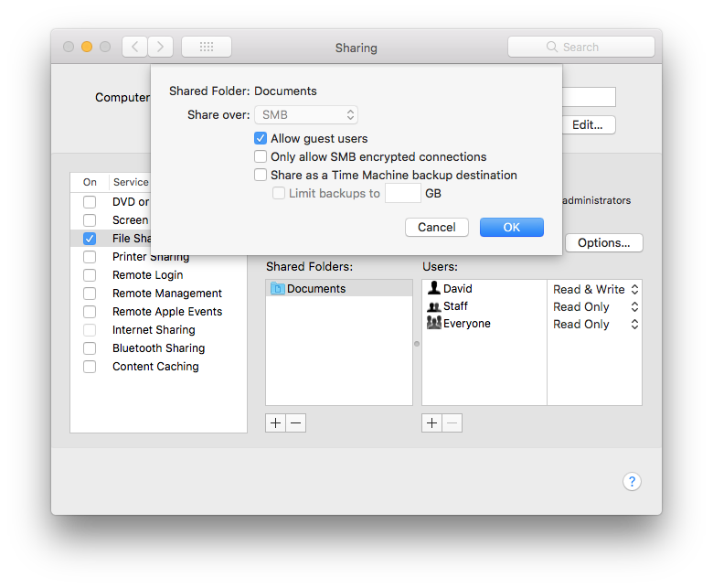Click David's user icon

[x=434, y=288]
